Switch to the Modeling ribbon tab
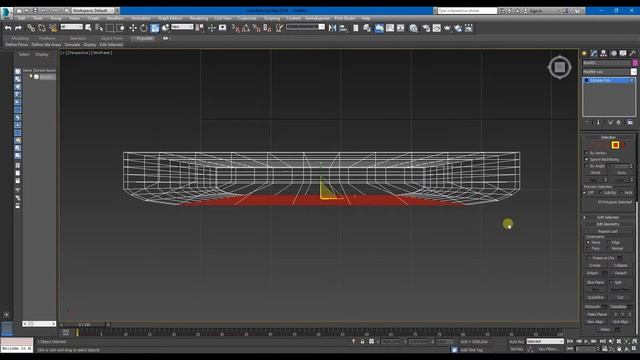Image resolution: width=640 pixels, height=360 pixels. pyautogui.click(x=20, y=38)
